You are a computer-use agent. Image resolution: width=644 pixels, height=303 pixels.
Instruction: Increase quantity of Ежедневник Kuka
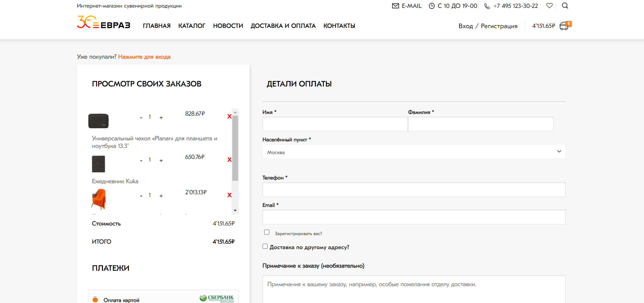(x=161, y=161)
